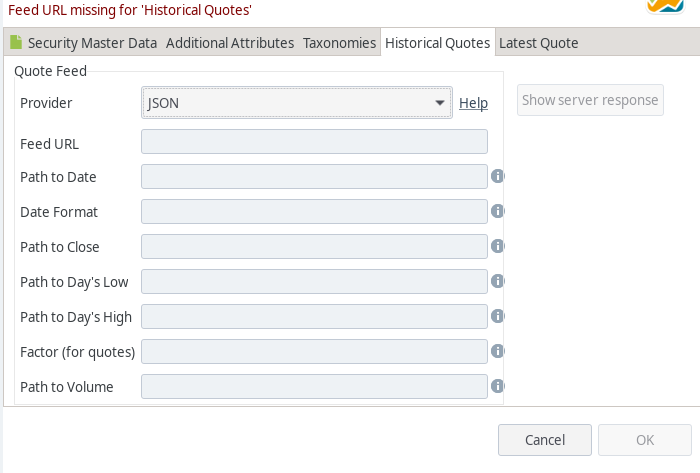Click into the Path to Date field
The image size is (700, 473).
[314, 176]
